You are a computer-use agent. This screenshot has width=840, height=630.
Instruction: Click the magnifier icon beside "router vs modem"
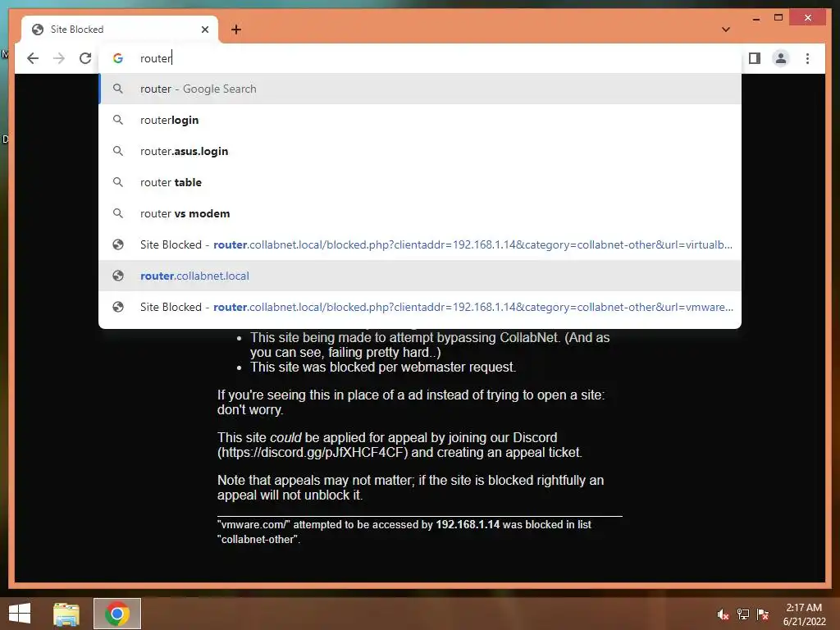tap(118, 213)
